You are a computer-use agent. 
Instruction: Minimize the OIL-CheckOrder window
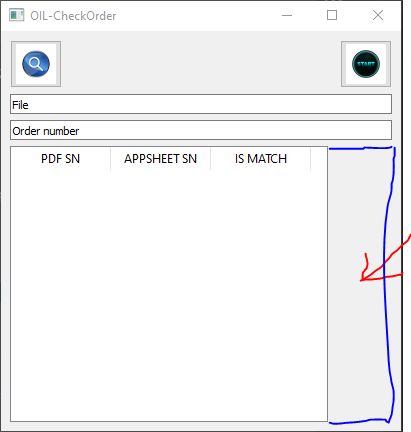(x=287, y=15)
